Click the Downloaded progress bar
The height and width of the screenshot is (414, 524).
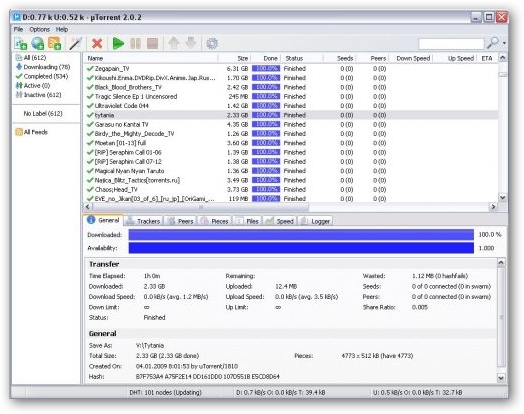click(301, 235)
